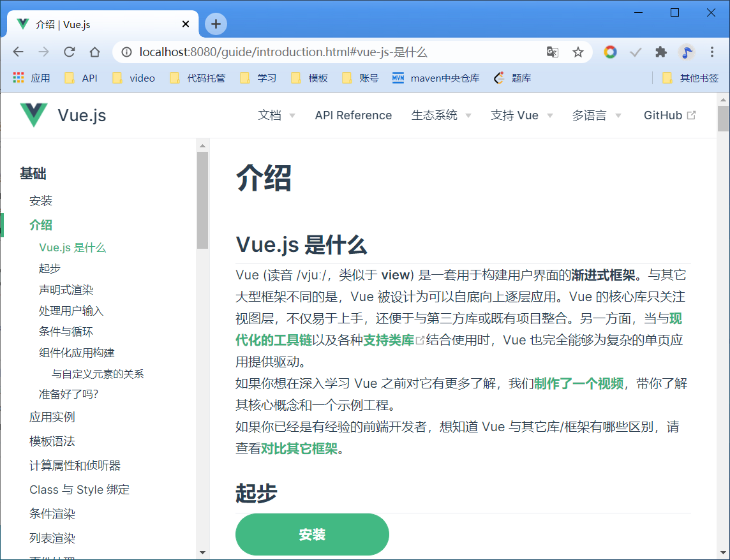Image resolution: width=730 pixels, height=560 pixels.
Task: Open the API bookmark folder
Action: [x=81, y=78]
